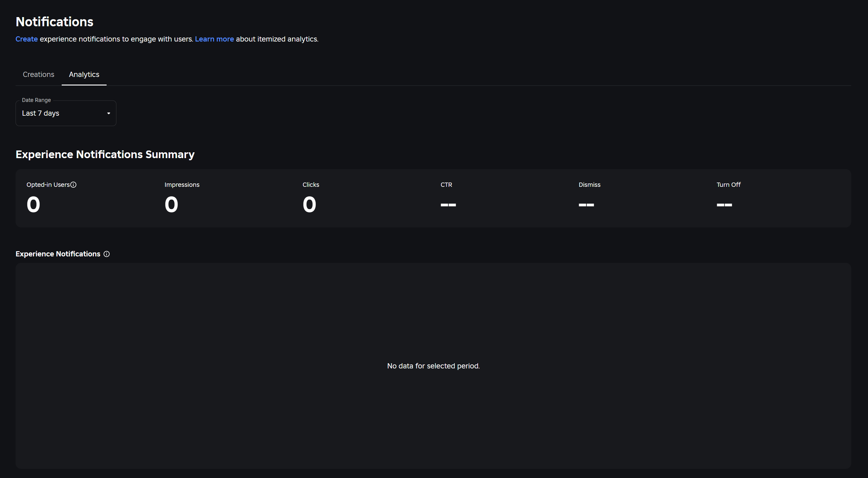Click the Notifications page title
Image resolution: width=868 pixels, height=478 pixels.
(x=54, y=22)
